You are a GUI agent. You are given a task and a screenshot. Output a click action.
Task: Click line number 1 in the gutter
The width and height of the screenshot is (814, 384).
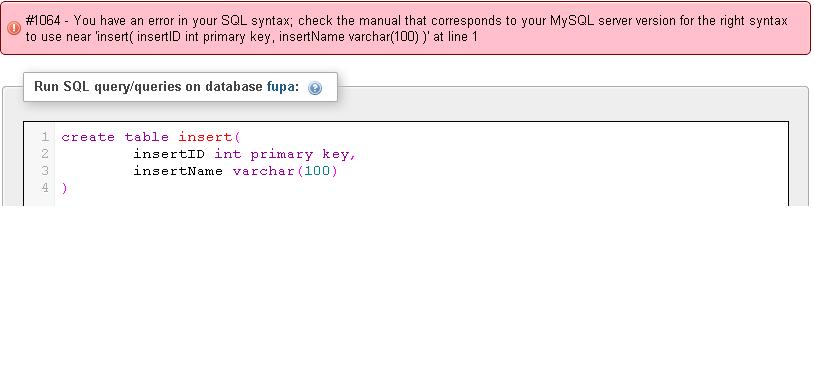coord(45,137)
